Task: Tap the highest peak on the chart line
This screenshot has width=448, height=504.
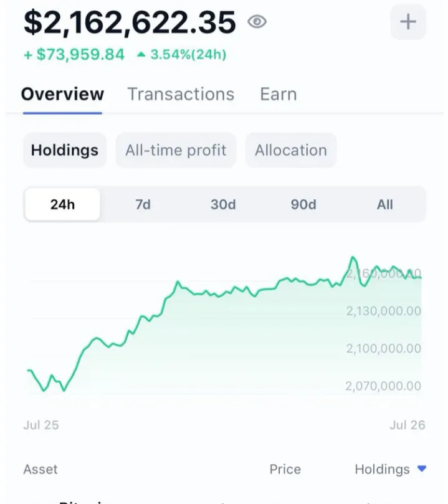Action: (x=353, y=257)
